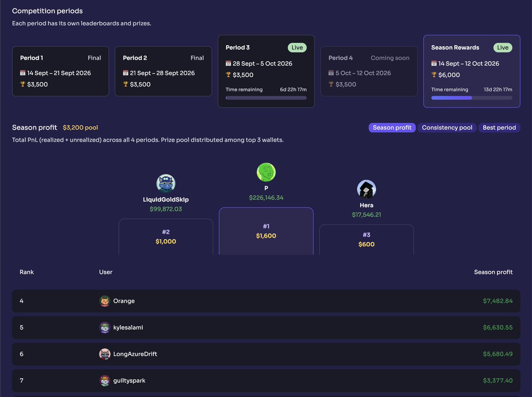Click the trophy icon in Period 2 card
The image size is (532, 397).
[126, 84]
